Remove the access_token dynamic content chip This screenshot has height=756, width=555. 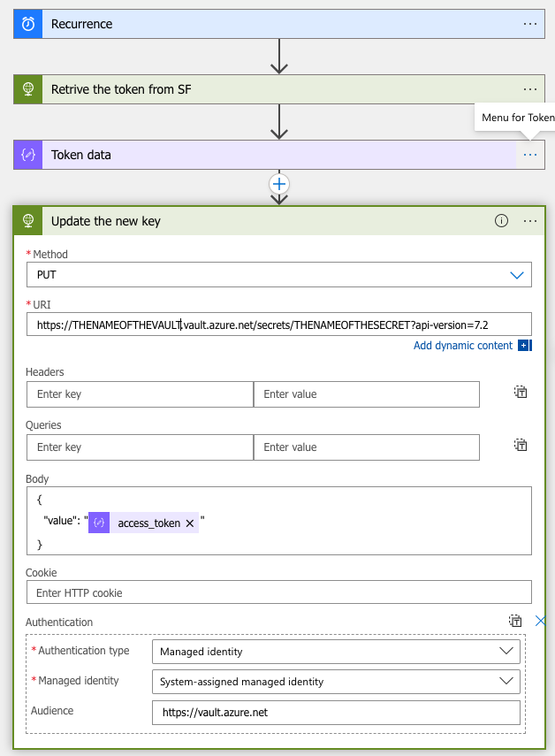(190, 523)
